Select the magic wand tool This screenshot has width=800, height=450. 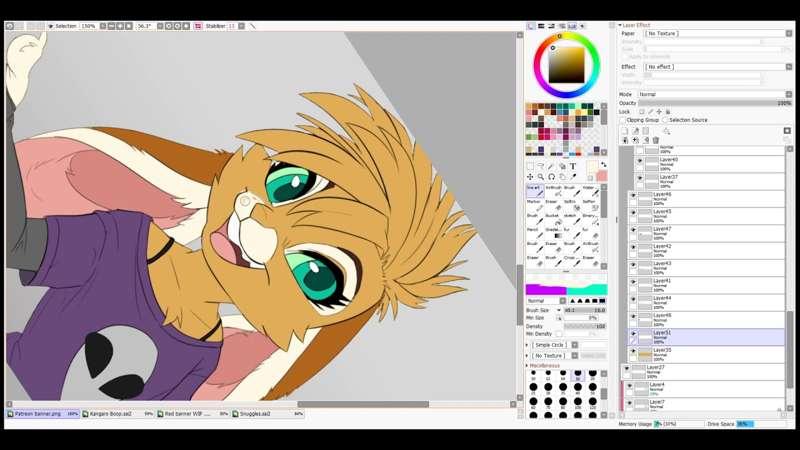(x=552, y=166)
